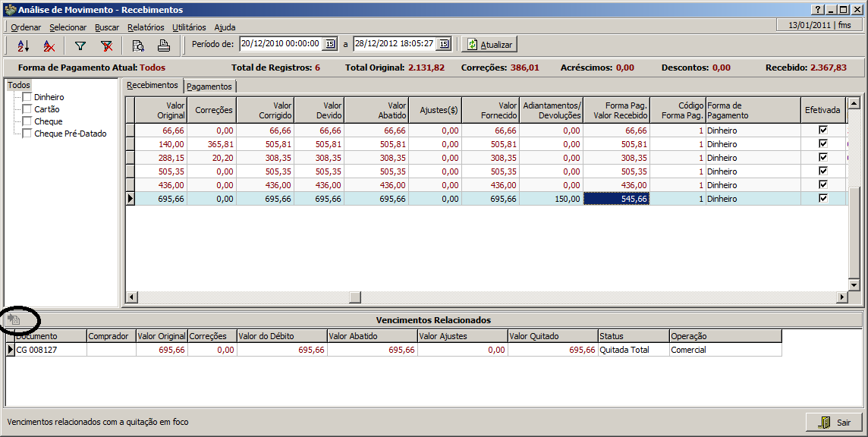The width and height of the screenshot is (868, 437).
Task: Open the Relatórios menu
Action: click(146, 27)
